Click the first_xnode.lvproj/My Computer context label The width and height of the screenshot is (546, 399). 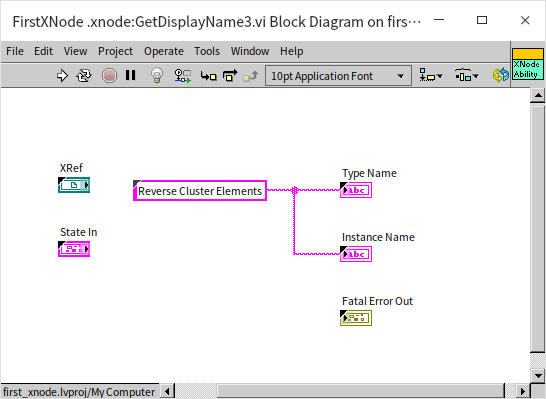click(79, 392)
